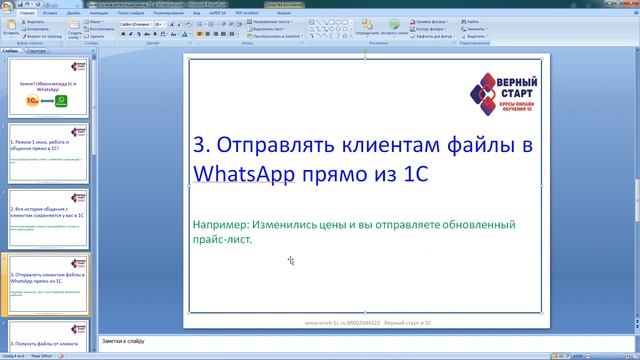The width and height of the screenshot is (640, 360).
Task: Open Заменить replace dropdown
Action: (x=474, y=29)
